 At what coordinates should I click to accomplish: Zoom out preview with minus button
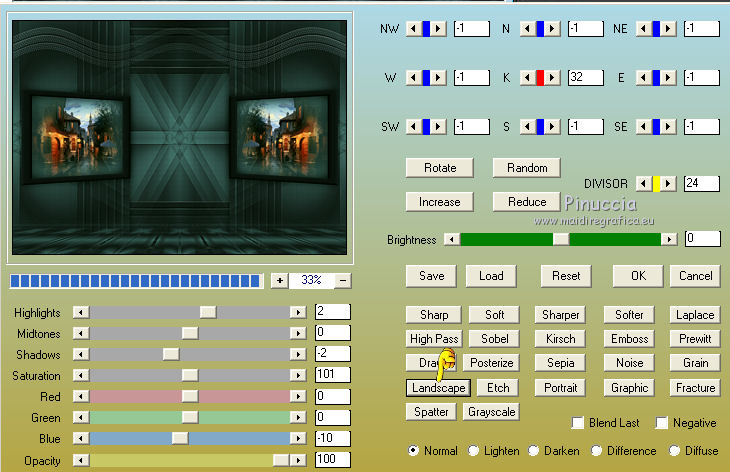point(343,280)
